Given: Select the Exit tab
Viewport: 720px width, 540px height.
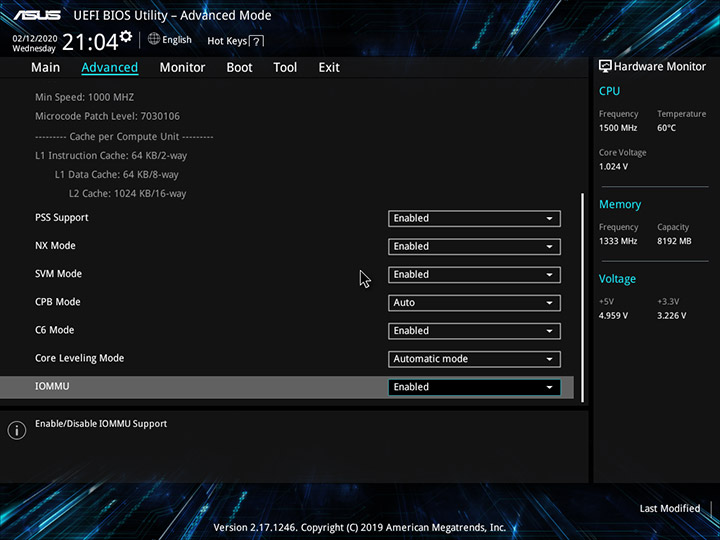Looking at the screenshot, I should pos(329,68).
